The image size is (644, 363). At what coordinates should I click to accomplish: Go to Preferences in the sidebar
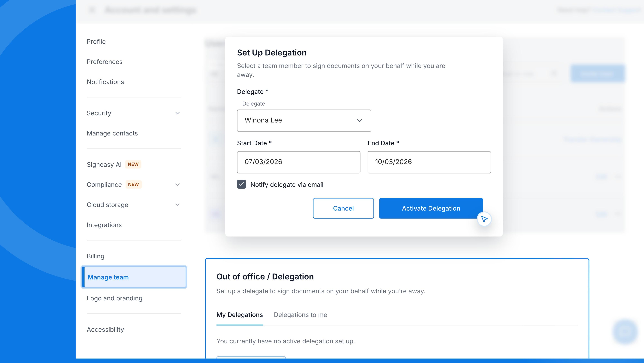coord(104,62)
